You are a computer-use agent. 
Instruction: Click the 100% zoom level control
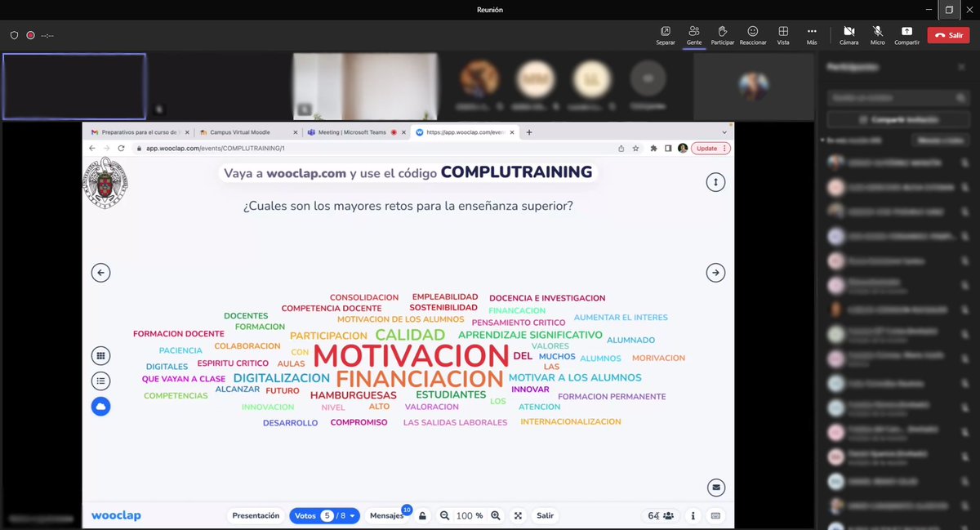(x=469, y=515)
